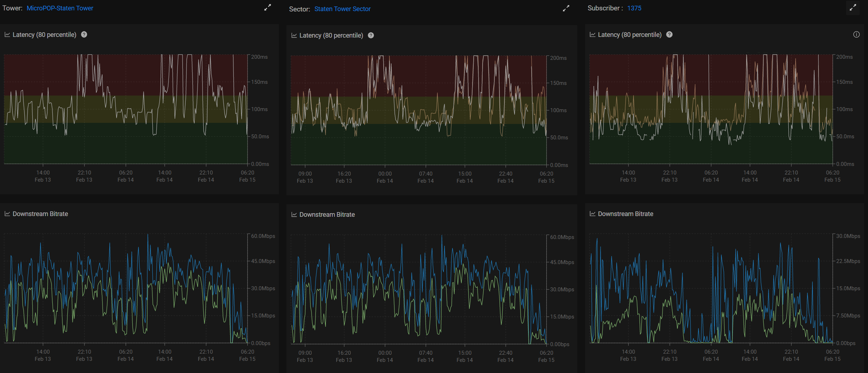868x373 pixels.
Task: Expand the Sector panel to fullscreen
Action: point(566,8)
